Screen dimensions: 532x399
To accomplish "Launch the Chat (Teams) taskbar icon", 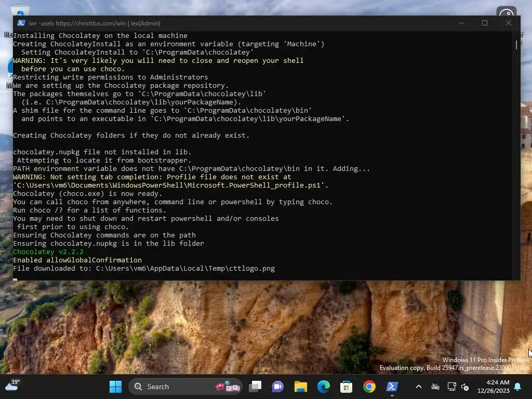I will pos(277,387).
